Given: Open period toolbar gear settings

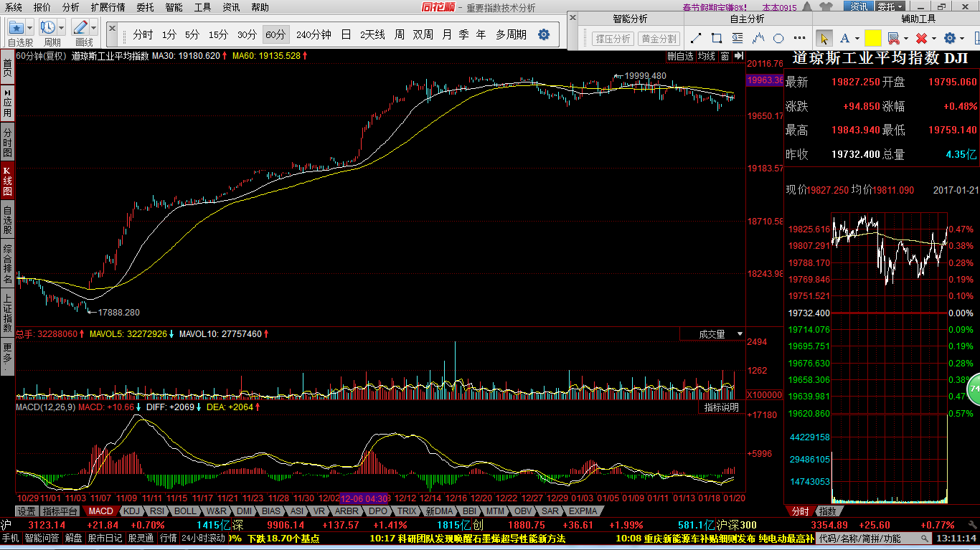Looking at the screenshot, I should point(544,34).
